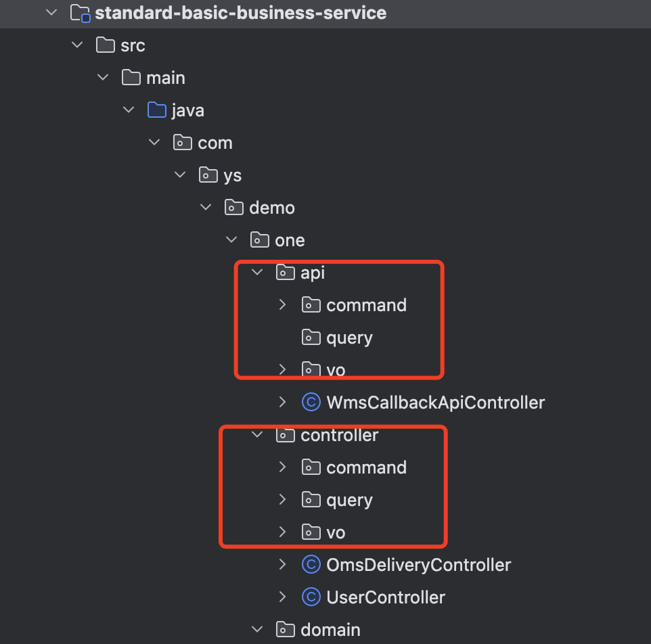
Task: Select the query label under controller
Action: [x=350, y=501]
